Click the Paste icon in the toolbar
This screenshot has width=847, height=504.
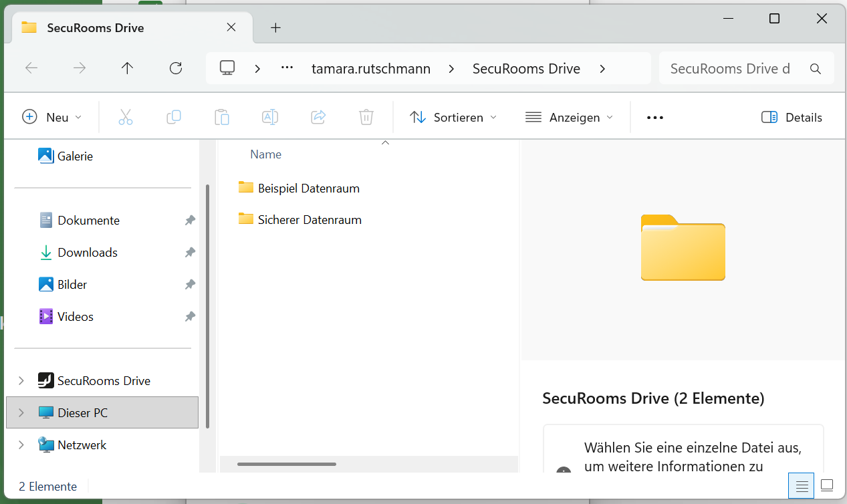(222, 117)
